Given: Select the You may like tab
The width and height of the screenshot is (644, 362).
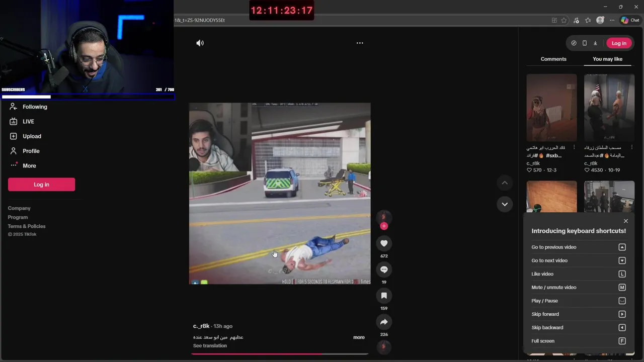Looking at the screenshot, I should [607, 59].
